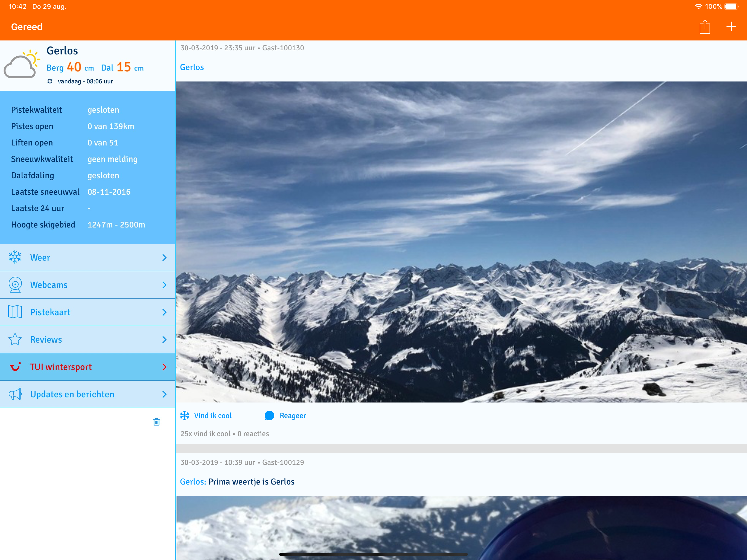Expand the Weer row chevron

[x=164, y=258]
